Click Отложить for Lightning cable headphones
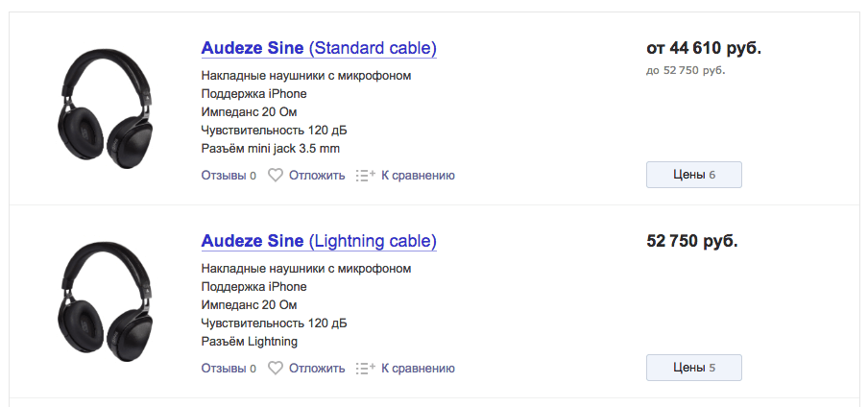 pyautogui.click(x=317, y=369)
